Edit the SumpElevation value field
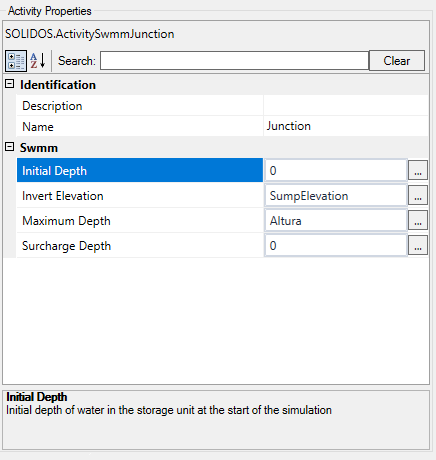The image size is (436, 460). coord(336,195)
